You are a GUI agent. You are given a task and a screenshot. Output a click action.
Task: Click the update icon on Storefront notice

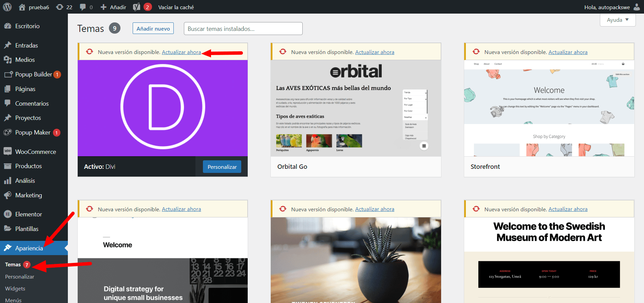pos(476,52)
